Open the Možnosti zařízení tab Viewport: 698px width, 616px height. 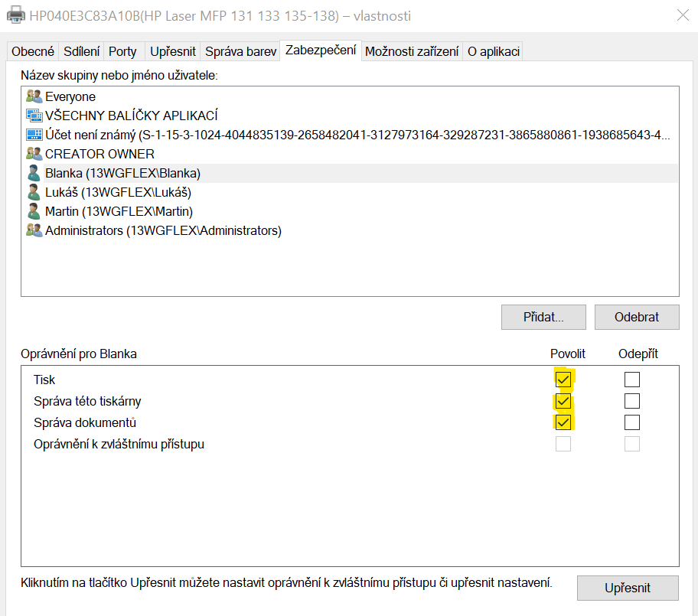tap(412, 51)
